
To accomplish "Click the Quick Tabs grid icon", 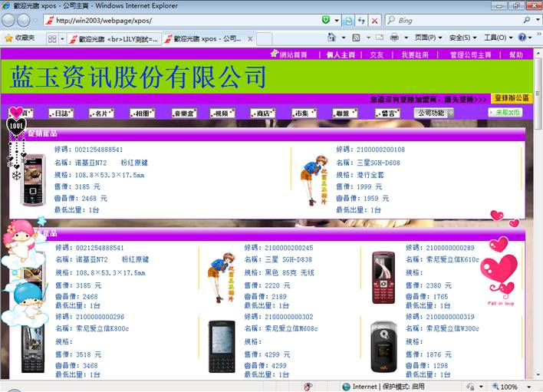I will click(52, 38).
